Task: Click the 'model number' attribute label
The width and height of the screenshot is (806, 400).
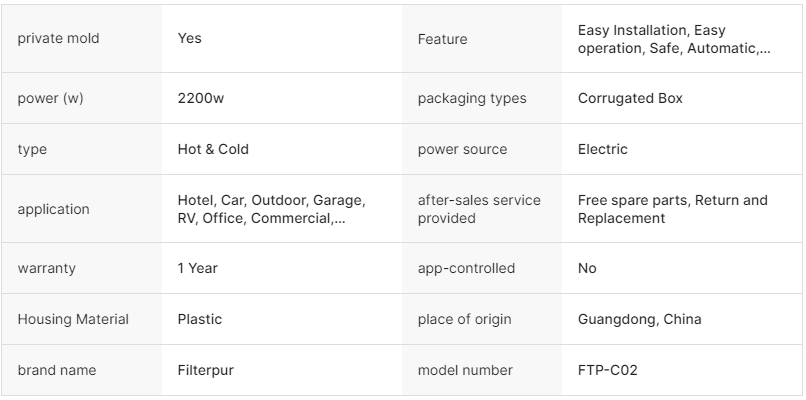Action: coord(465,370)
